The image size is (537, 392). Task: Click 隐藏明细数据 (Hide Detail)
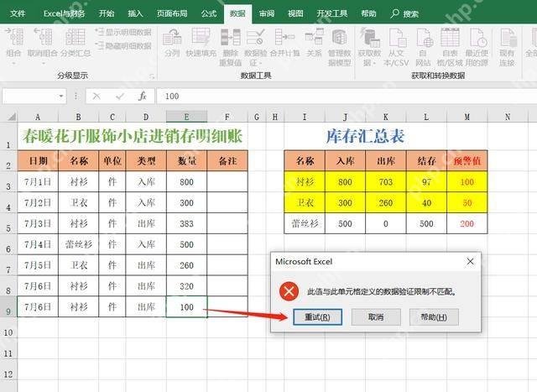(123, 45)
